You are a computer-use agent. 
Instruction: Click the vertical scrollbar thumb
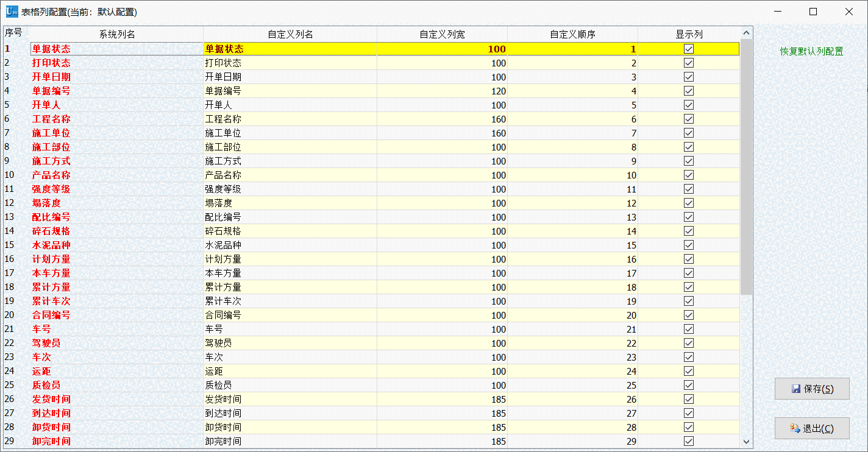[747, 168]
